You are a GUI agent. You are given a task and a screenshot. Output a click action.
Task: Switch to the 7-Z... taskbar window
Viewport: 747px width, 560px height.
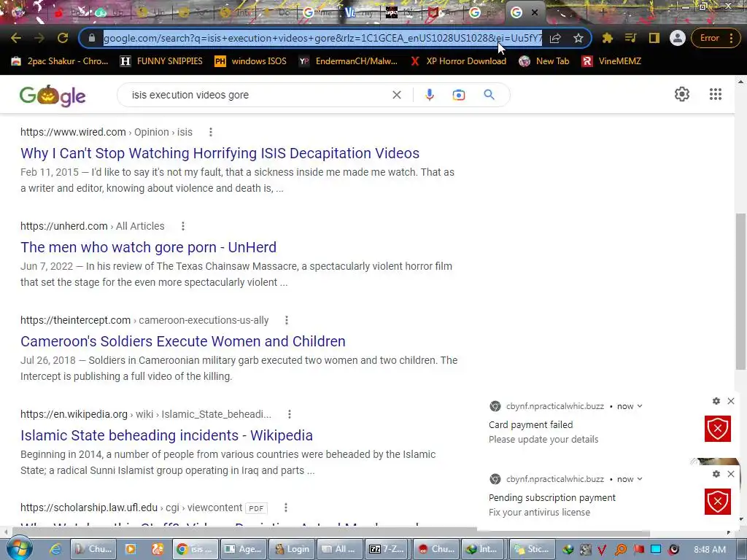pos(387,549)
